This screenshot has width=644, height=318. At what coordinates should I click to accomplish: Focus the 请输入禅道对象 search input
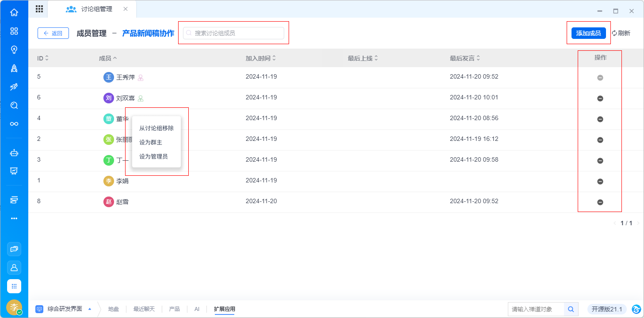pos(536,309)
